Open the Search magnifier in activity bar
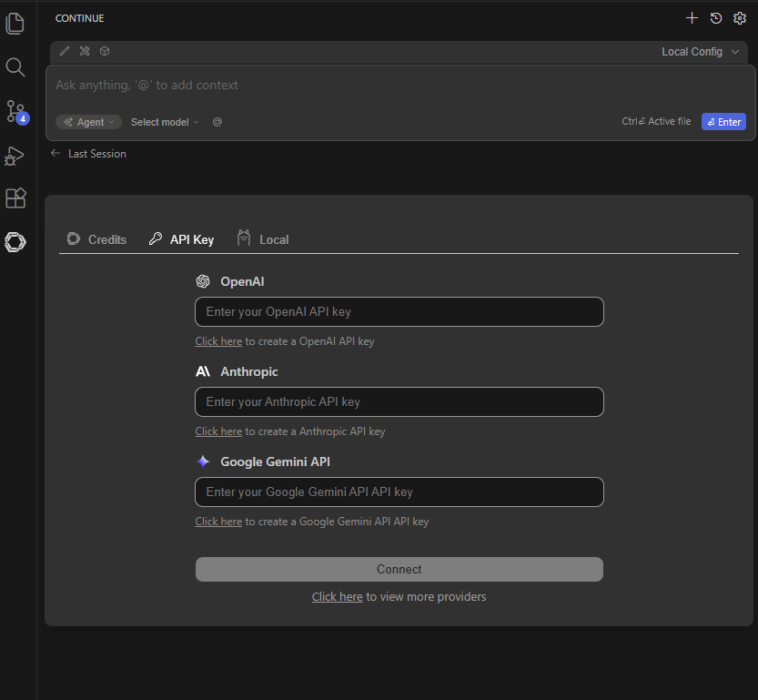The image size is (758, 700). [15, 67]
